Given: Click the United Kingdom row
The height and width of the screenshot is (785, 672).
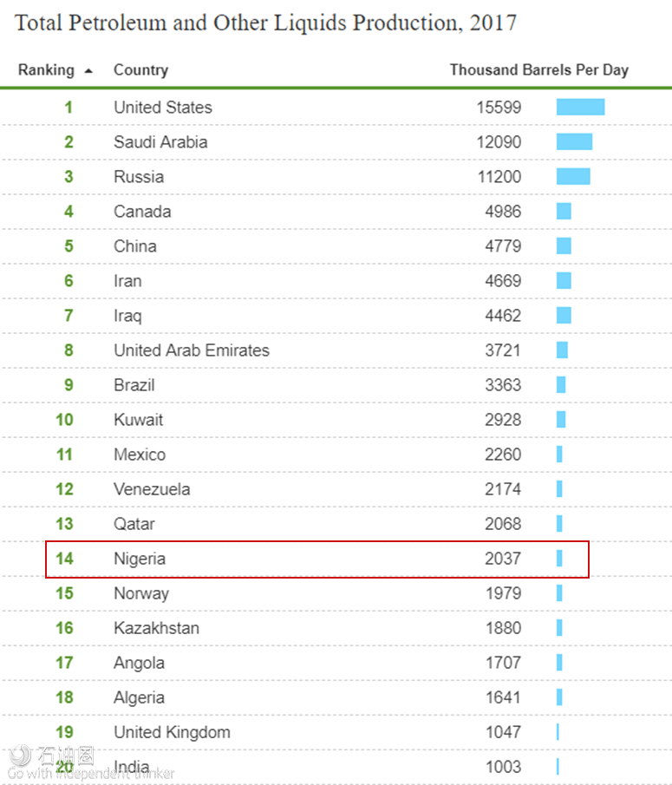Looking at the screenshot, I should [x=336, y=732].
